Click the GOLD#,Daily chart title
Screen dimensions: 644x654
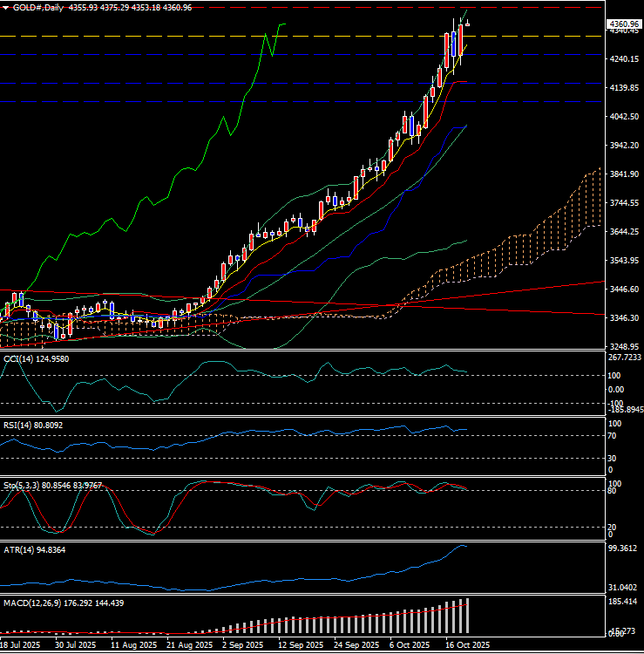coord(35,7)
